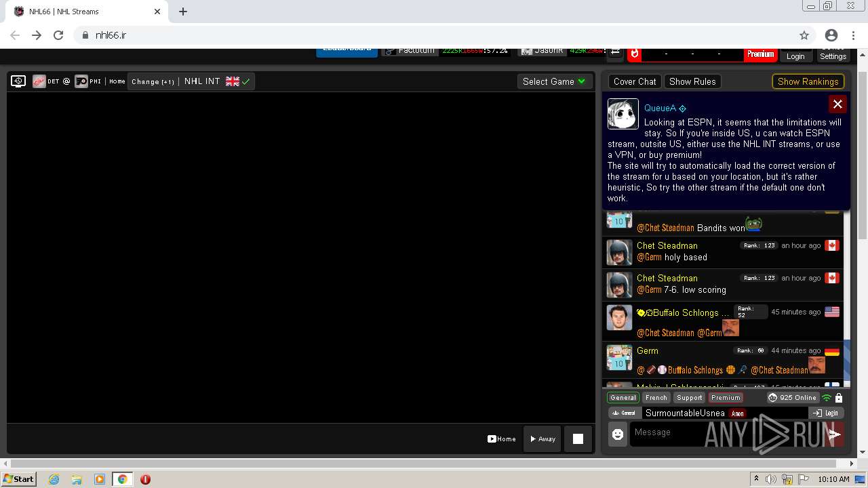This screenshot has width=868, height=488.
Task: Click the red Premium button in header
Action: click(760, 55)
